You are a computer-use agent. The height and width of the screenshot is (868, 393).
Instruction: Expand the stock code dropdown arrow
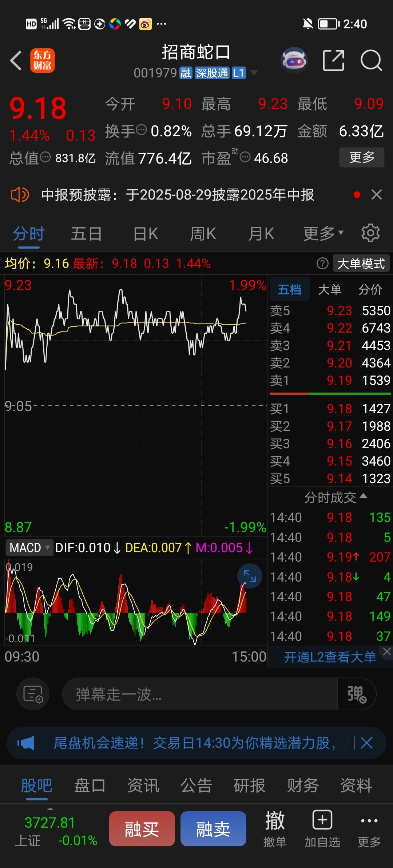(x=254, y=73)
